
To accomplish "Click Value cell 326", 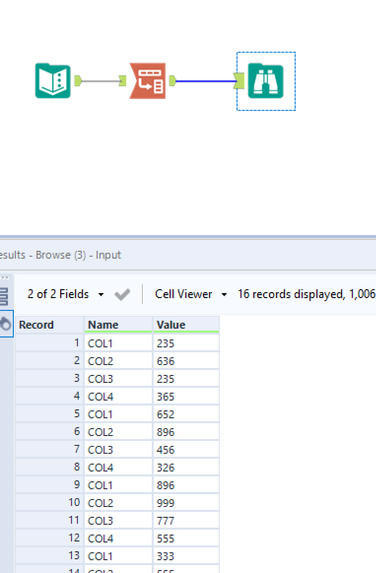I will coord(186,467).
